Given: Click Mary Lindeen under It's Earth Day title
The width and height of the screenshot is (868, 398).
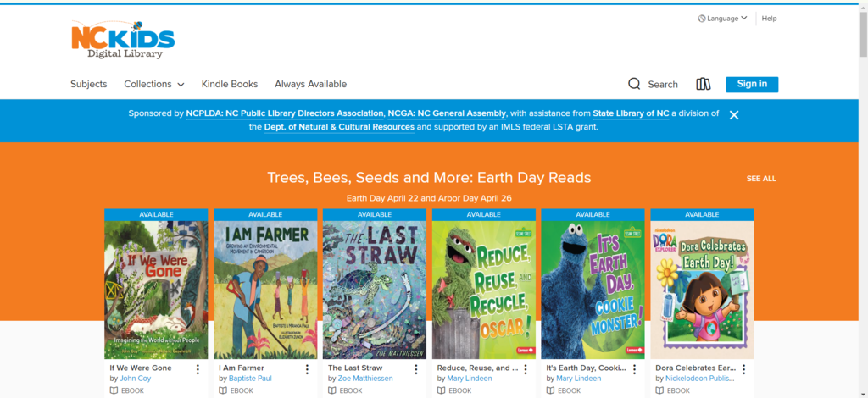Looking at the screenshot, I should [578, 379].
